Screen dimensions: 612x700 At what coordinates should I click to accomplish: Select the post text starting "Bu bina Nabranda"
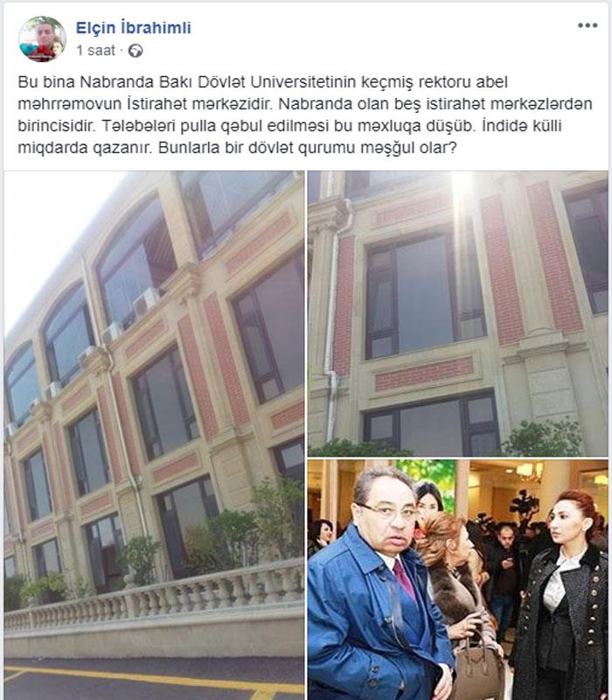click(x=304, y=115)
